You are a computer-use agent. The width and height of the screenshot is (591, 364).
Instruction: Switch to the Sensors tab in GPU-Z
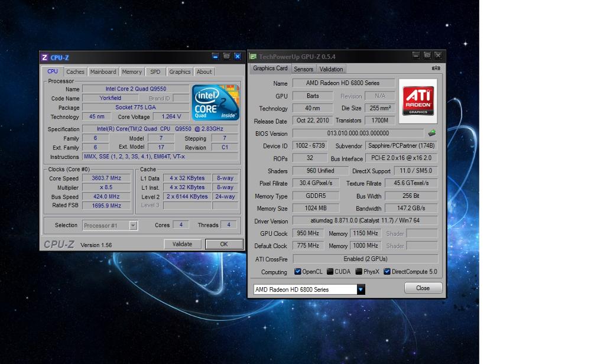(303, 69)
